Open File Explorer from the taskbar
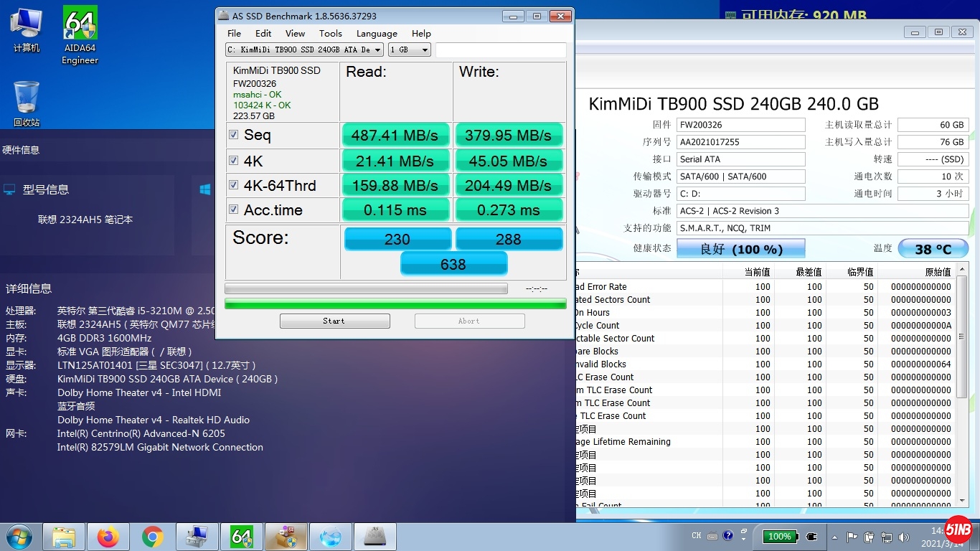The height and width of the screenshot is (551, 980). 64,537
